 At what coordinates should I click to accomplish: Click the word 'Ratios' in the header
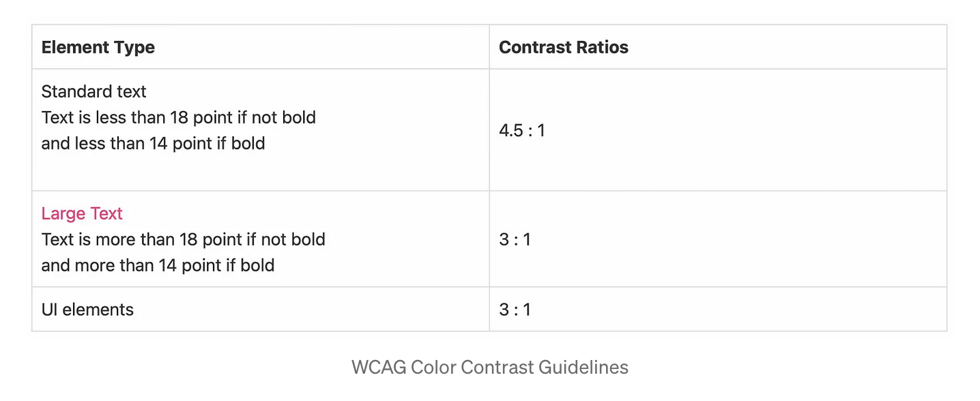(601, 47)
